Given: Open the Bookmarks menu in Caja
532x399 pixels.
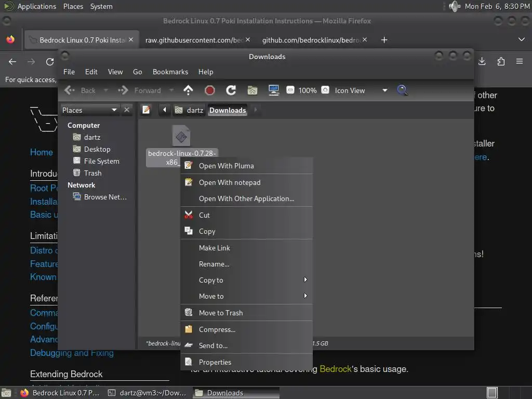Looking at the screenshot, I should 170,72.
